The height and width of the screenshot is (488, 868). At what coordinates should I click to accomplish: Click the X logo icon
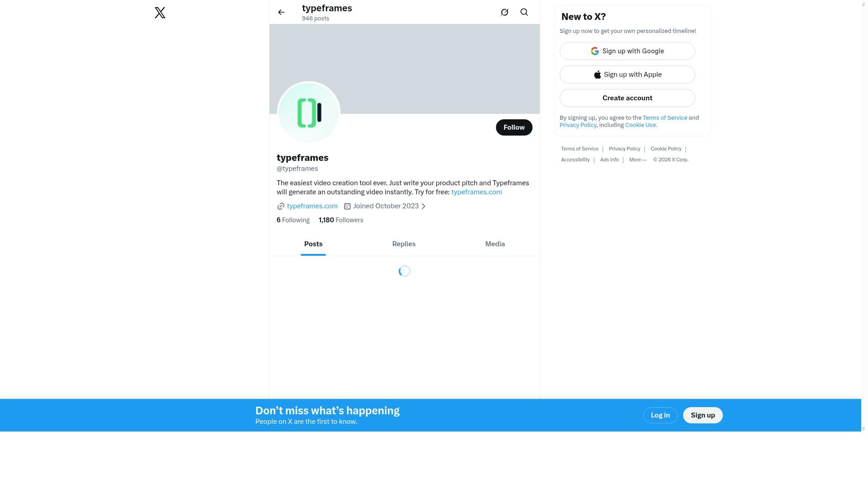click(x=160, y=13)
